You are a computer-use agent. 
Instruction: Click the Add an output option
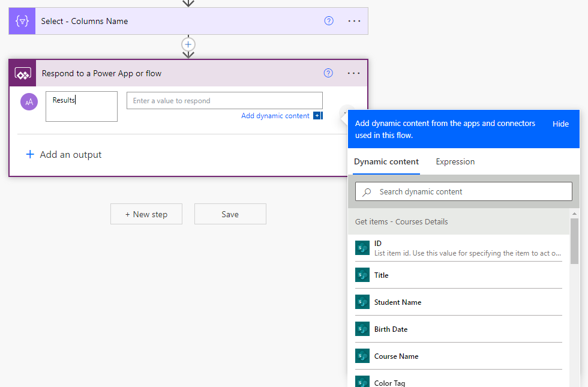coord(64,155)
